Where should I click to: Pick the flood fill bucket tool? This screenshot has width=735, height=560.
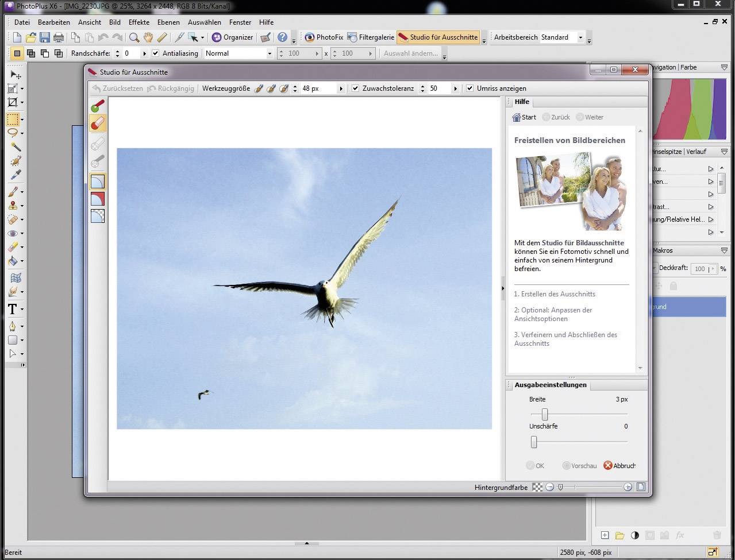pyautogui.click(x=13, y=261)
